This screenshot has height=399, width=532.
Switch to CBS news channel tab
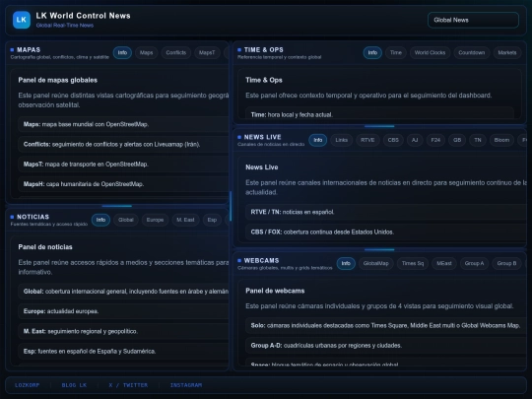(x=393, y=140)
